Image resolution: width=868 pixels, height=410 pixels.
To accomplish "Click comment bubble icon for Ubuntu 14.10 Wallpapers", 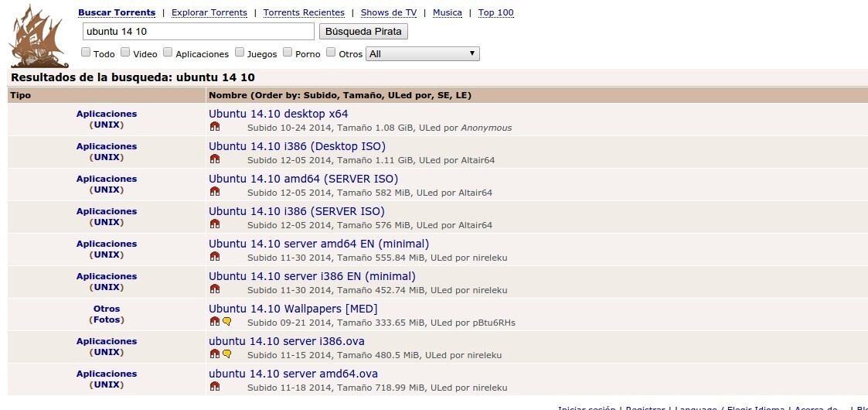I will 226,322.
